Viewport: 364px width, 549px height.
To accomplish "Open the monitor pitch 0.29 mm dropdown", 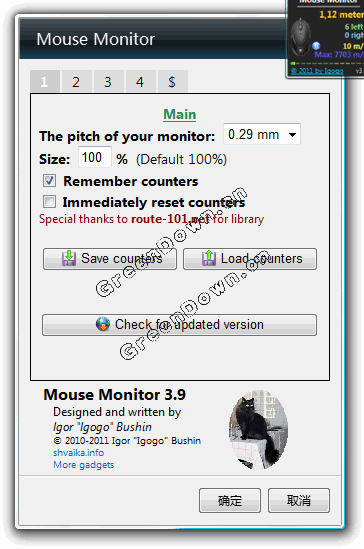I will click(262, 134).
